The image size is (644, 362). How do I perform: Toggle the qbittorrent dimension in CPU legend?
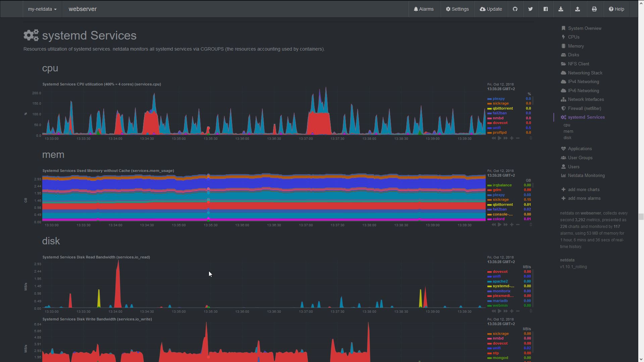tap(502, 108)
